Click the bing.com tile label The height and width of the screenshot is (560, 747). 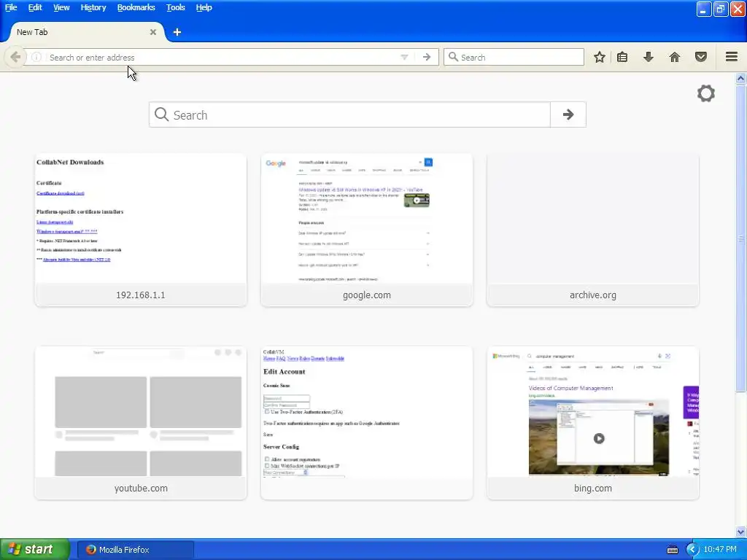pyautogui.click(x=592, y=488)
